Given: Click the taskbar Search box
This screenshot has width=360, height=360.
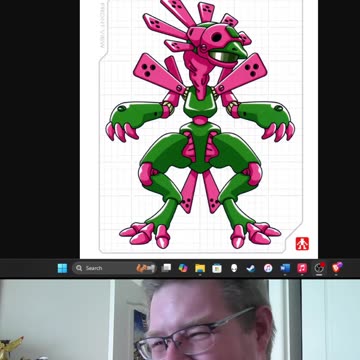Looking at the screenshot, I should pos(114,268).
